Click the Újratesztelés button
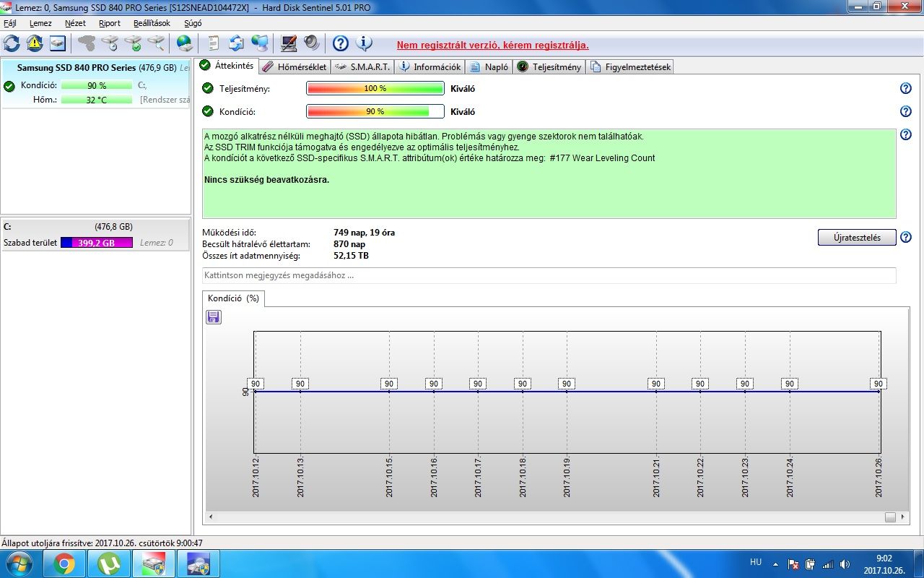The width and height of the screenshot is (924, 578). (857, 238)
